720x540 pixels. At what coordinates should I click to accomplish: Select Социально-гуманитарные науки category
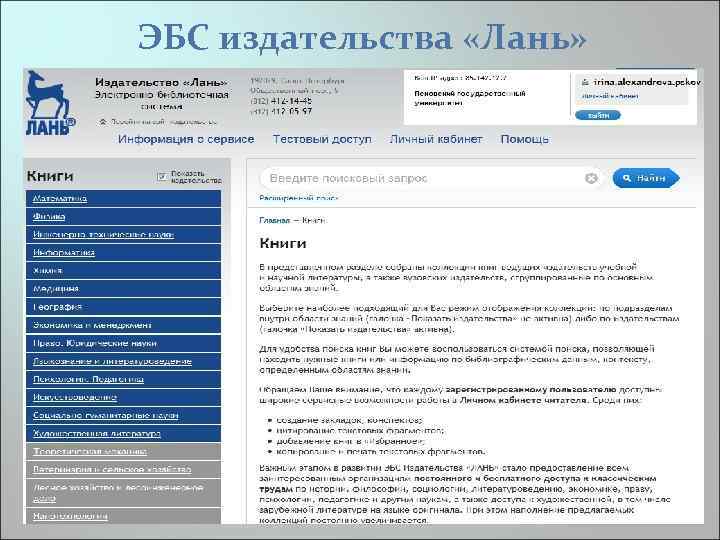[124, 416]
